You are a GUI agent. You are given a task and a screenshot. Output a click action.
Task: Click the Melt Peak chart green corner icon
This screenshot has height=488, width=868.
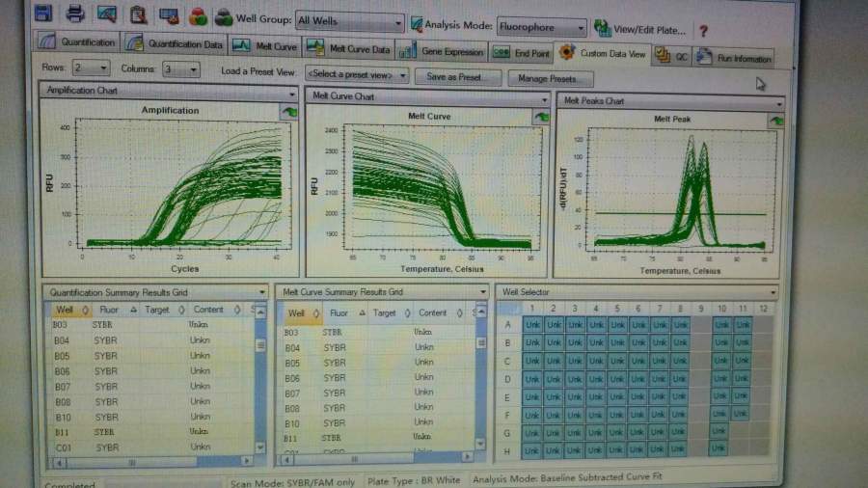click(x=776, y=122)
